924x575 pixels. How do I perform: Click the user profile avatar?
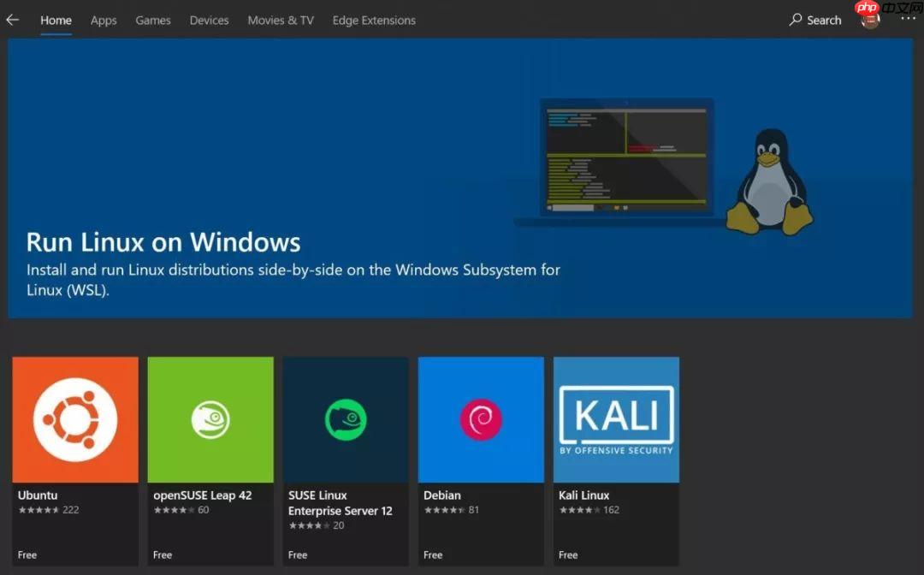tap(869, 19)
